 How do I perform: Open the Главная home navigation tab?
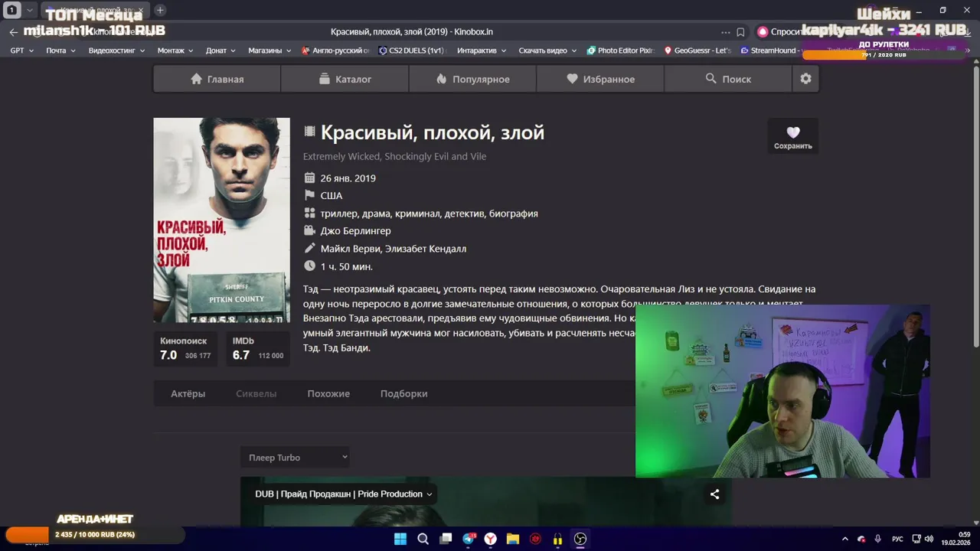tap(217, 79)
